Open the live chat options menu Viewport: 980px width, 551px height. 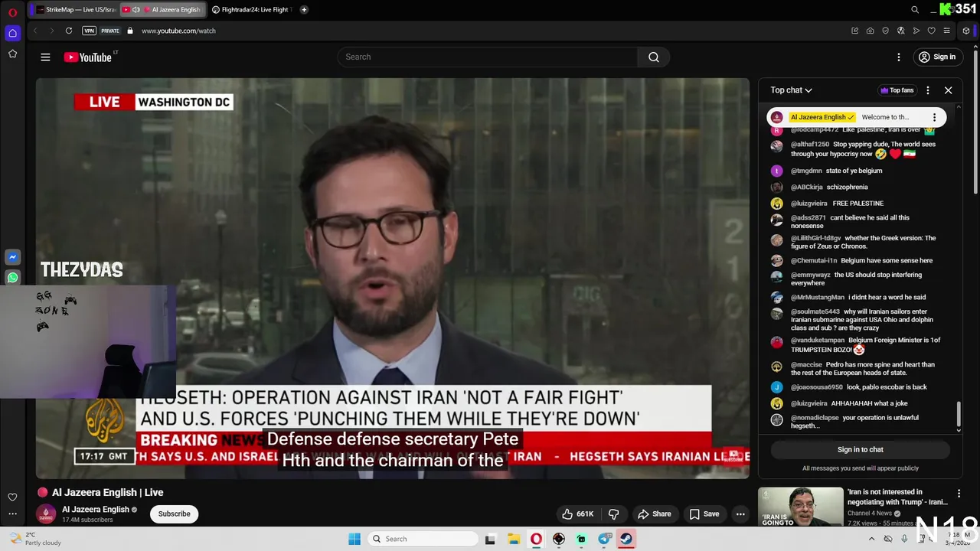tap(928, 90)
